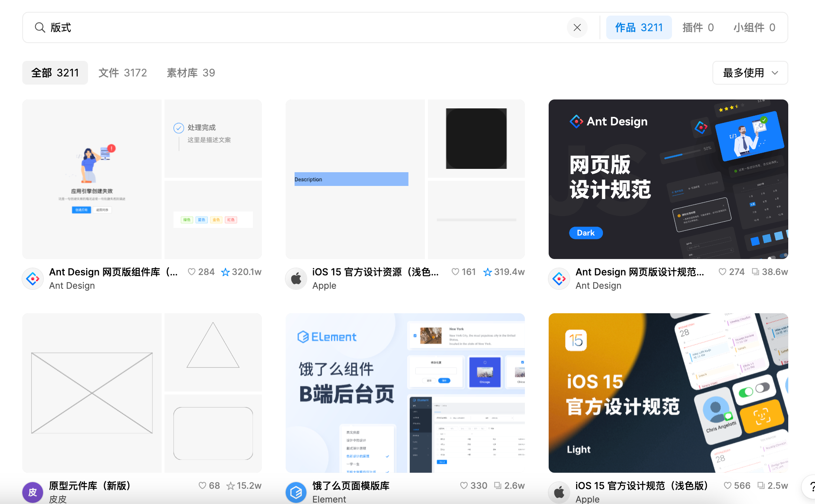Open title 饿了么页面模版库
The width and height of the screenshot is (815, 504).
coord(351,486)
